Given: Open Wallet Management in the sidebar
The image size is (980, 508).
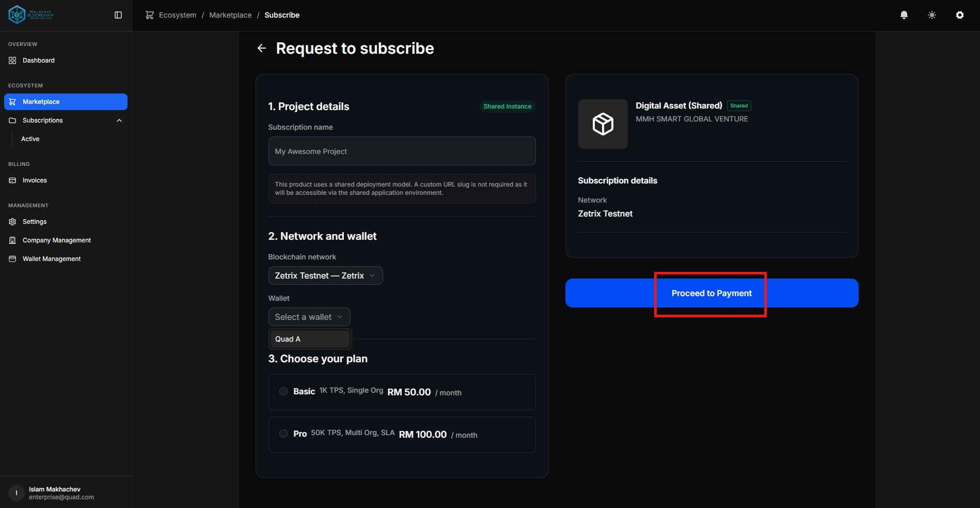Looking at the screenshot, I should [52, 259].
